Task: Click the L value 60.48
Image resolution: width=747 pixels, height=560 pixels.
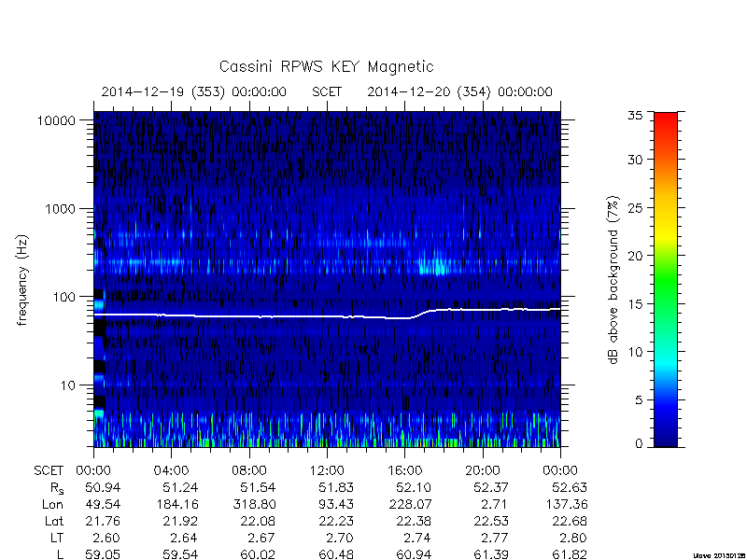Action: click(x=336, y=554)
